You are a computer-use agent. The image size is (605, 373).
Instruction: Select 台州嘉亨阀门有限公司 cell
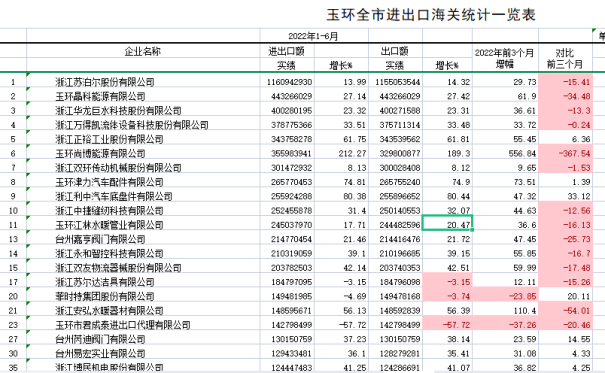100,239
